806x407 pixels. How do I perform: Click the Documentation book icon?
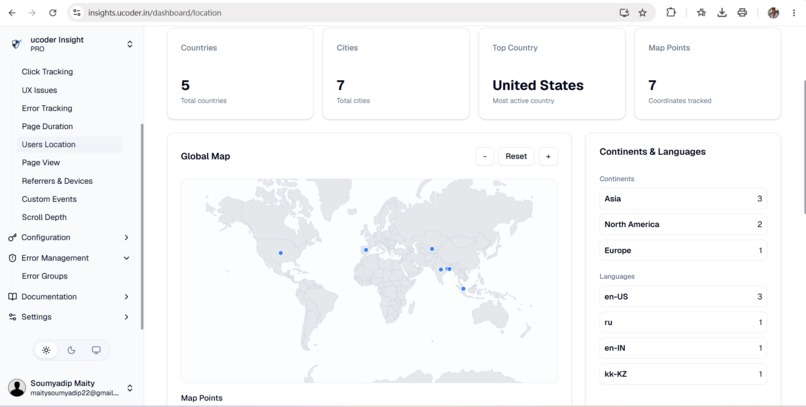coord(12,297)
